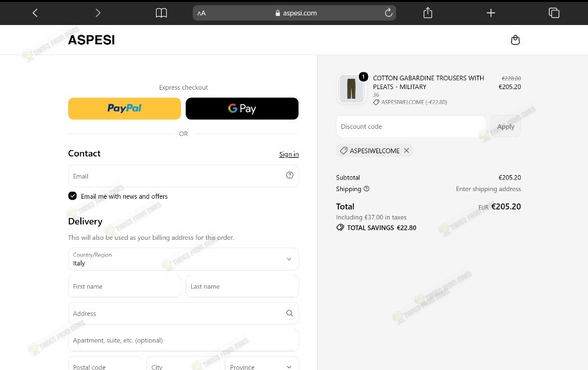Viewport: 588px width, 370px height.
Task: Focus the Apartment, suite field
Action: (184, 341)
